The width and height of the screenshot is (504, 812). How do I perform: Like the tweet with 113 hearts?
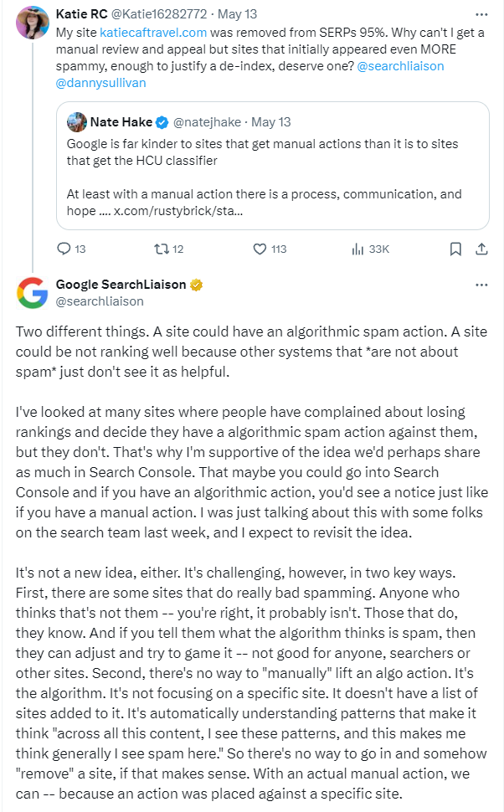point(260,249)
